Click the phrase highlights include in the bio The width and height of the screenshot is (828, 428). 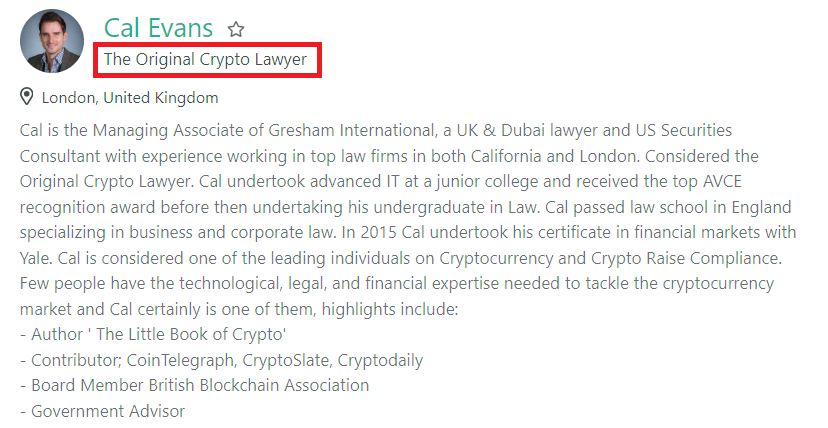click(390, 309)
